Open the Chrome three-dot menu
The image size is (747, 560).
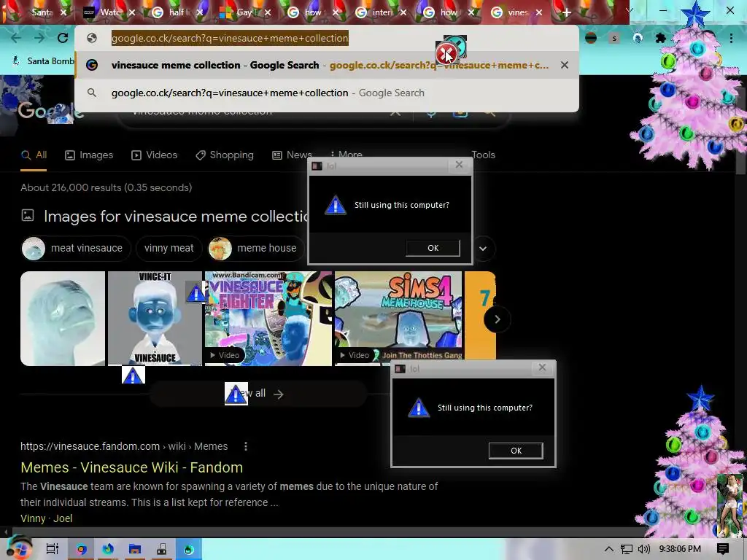[731, 38]
